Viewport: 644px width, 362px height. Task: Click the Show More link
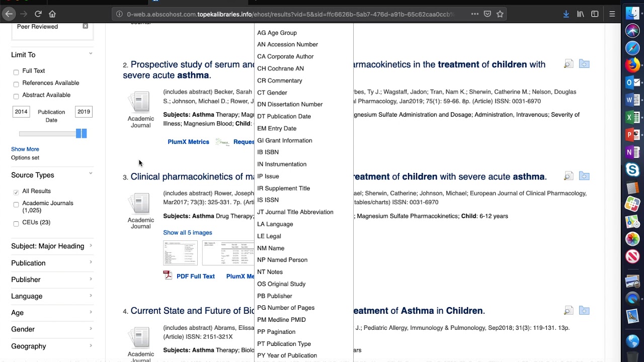click(x=25, y=149)
